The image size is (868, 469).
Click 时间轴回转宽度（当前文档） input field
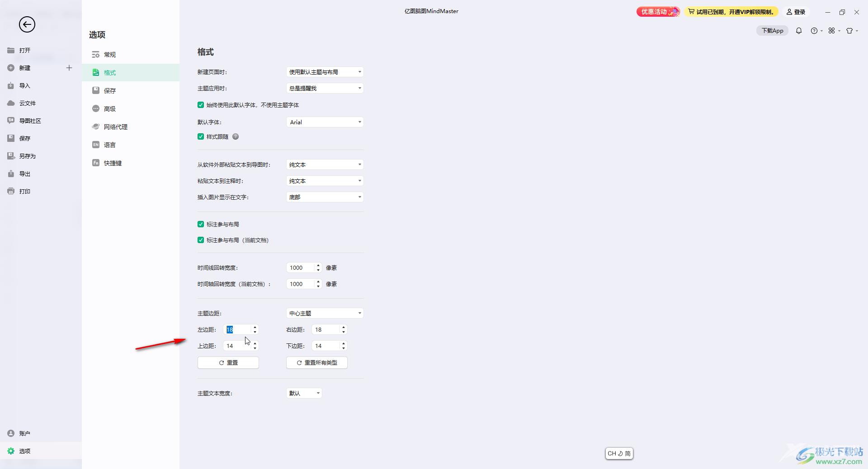tap(301, 284)
